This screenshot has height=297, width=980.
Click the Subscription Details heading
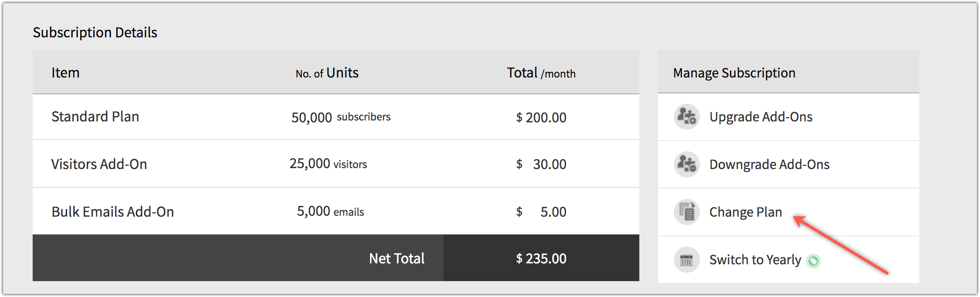[x=95, y=33]
